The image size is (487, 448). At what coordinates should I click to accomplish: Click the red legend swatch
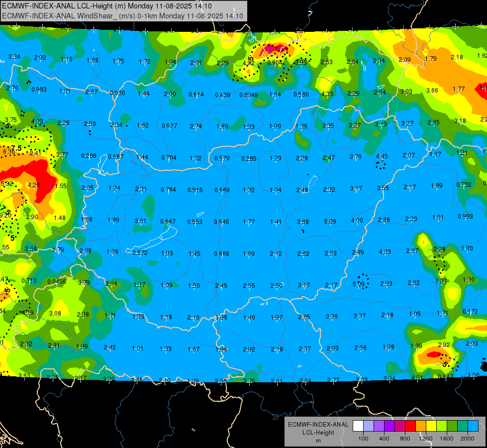(410, 426)
